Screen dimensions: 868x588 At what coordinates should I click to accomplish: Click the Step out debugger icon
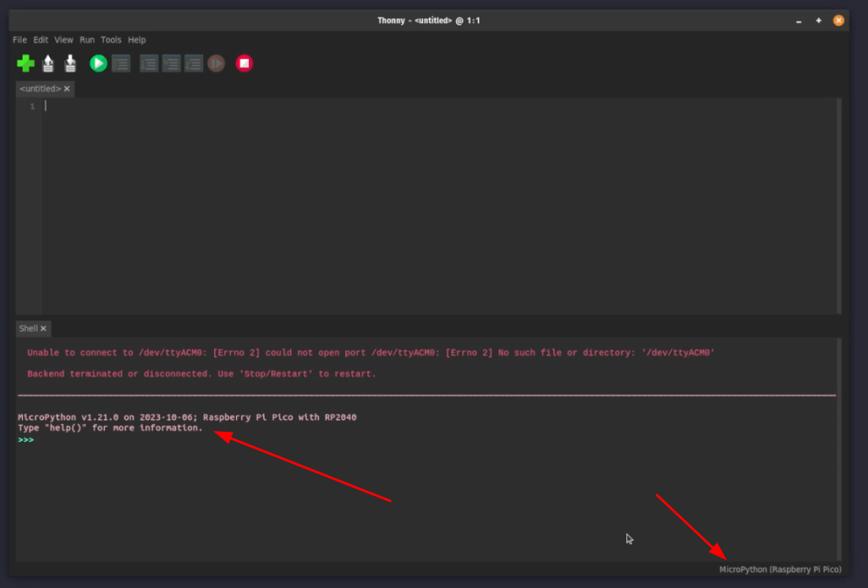[193, 63]
